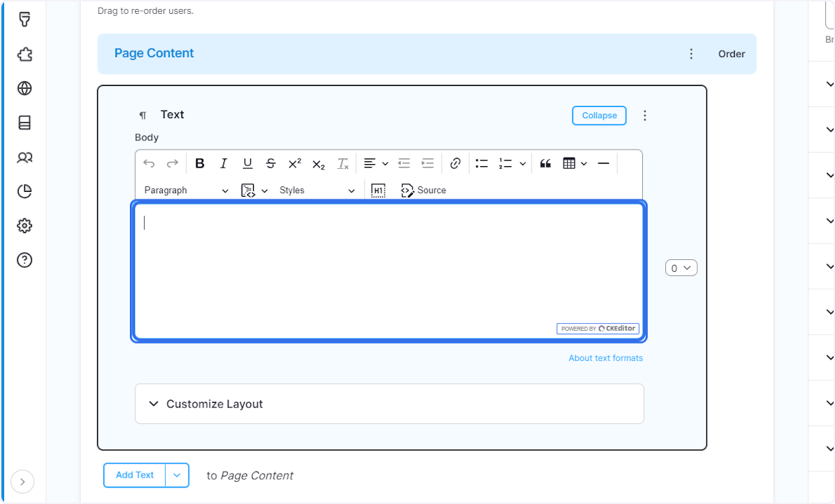Remove formatting with the clear format icon
Screen dimensions: 835x504
click(x=342, y=163)
